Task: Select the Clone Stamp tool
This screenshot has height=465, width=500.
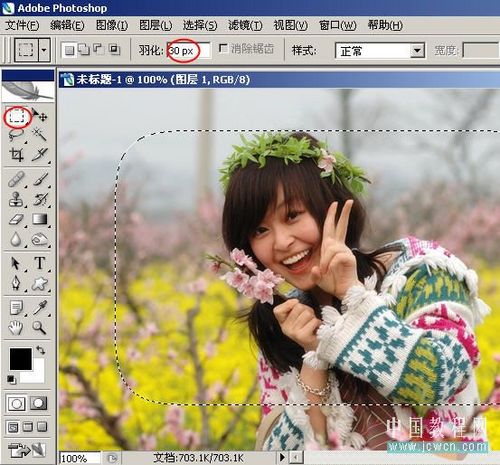Action: [x=16, y=199]
